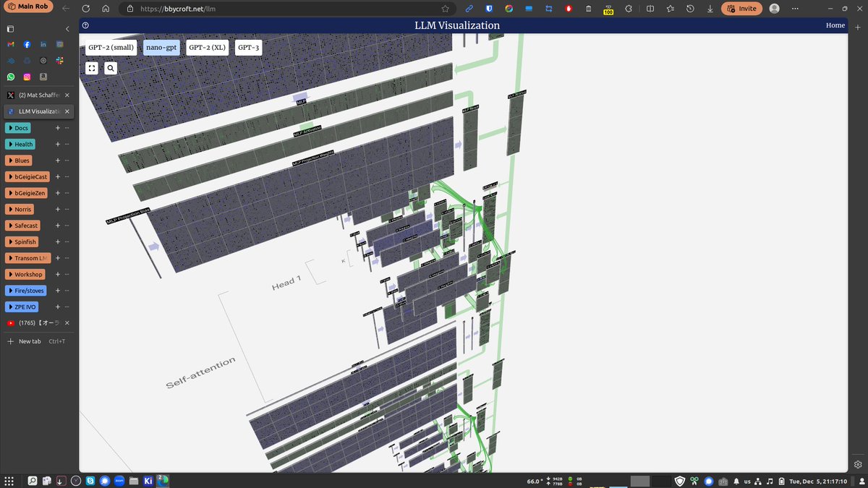The image size is (868, 488).
Task: Click the Head 1 label in the visualization
Action: point(286,283)
